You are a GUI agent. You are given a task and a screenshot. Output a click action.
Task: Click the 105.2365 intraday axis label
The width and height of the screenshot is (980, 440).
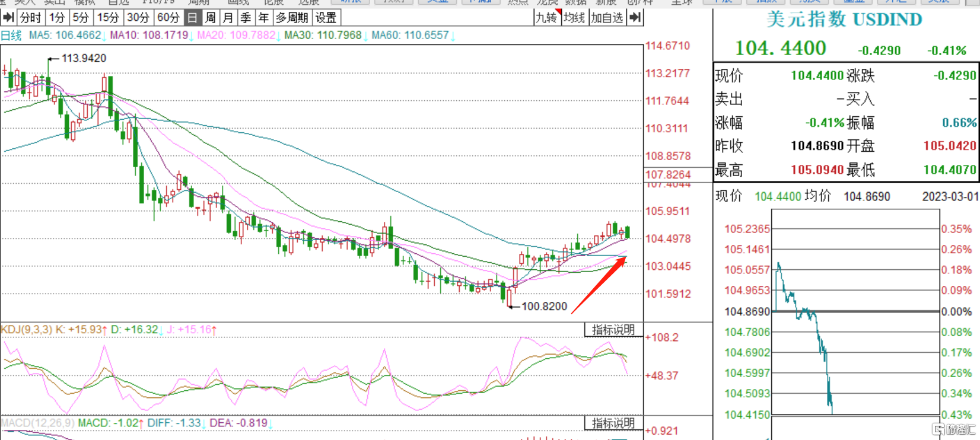click(x=747, y=229)
